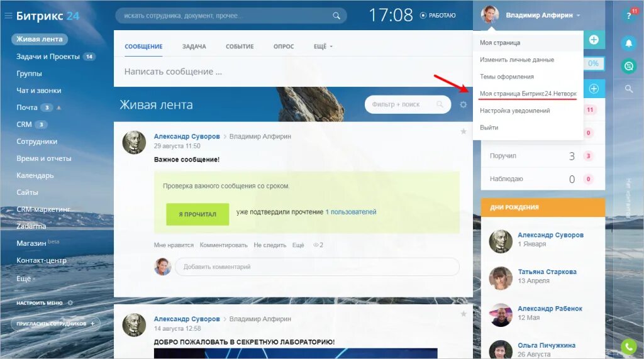Open notifications bell icon
The image size is (644, 359).
coord(628,43)
